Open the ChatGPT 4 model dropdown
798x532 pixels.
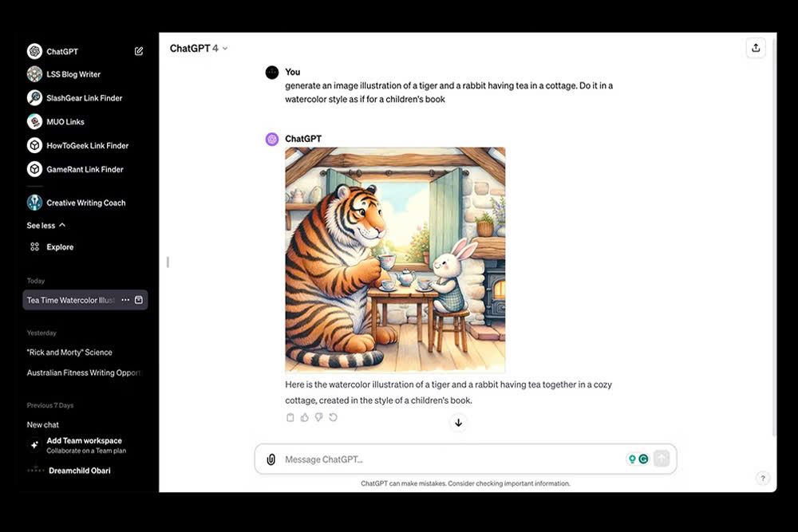point(199,49)
